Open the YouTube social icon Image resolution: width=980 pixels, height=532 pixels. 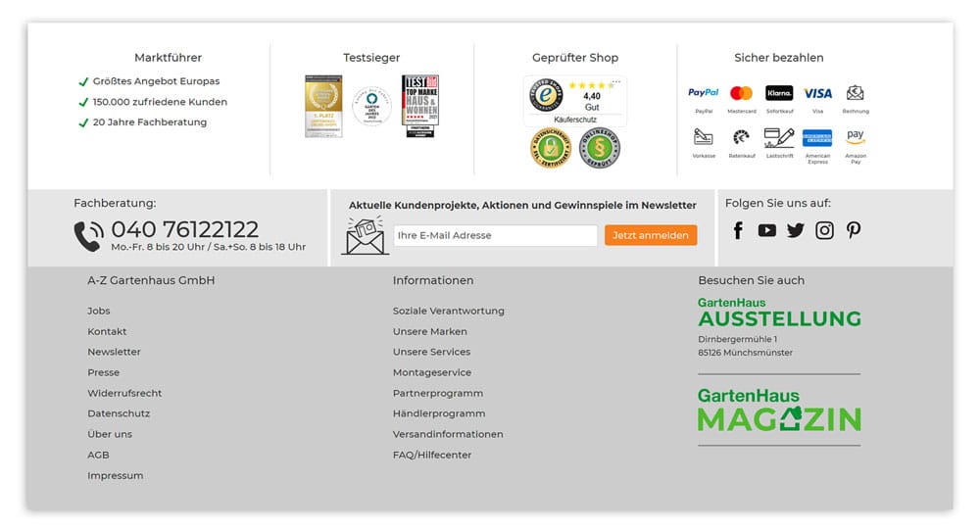pyautogui.click(x=766, y=230)
